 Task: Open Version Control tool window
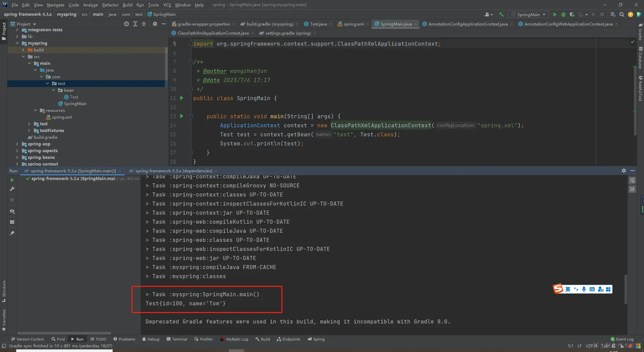pos(28,339)
